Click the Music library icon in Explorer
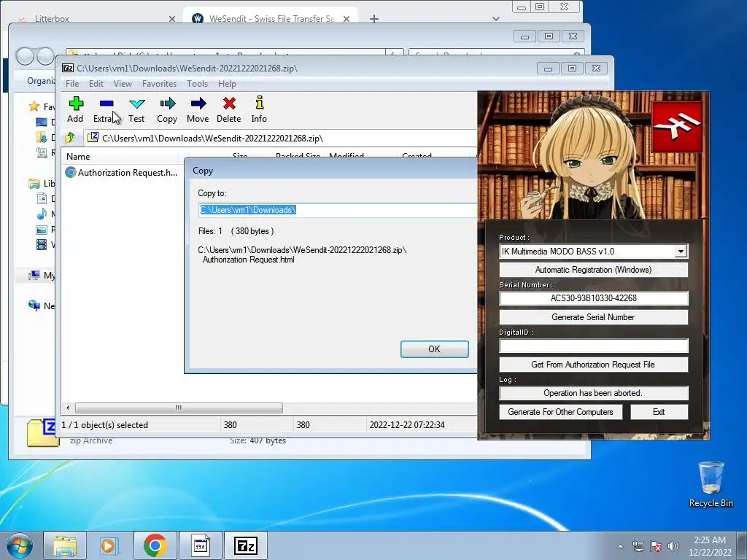The image size is (747, 560). point(42,214)
